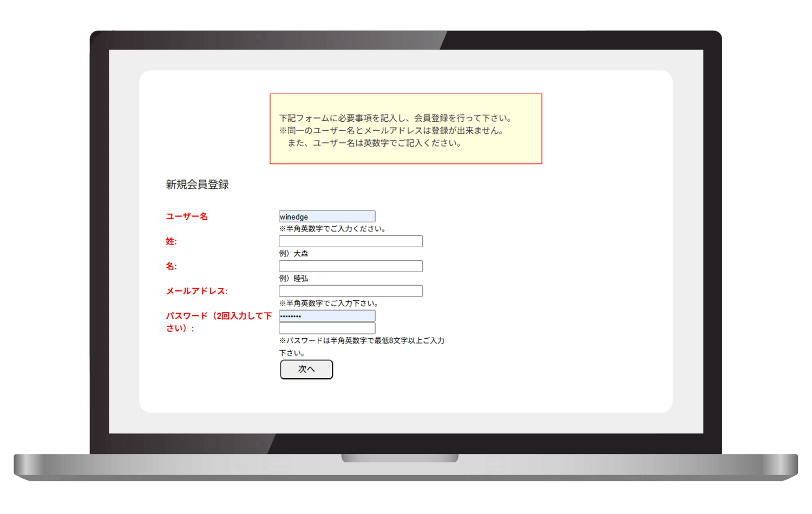812x514 pixels.
Task: Click the hint text below the username field
Action: point(333,229)
